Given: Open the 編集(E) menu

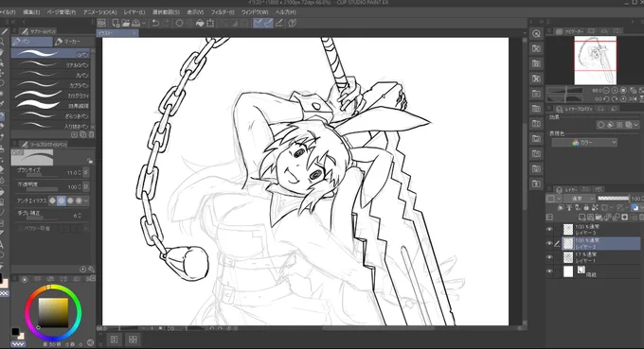Looking at the screenshot, I should pos(31,12).
